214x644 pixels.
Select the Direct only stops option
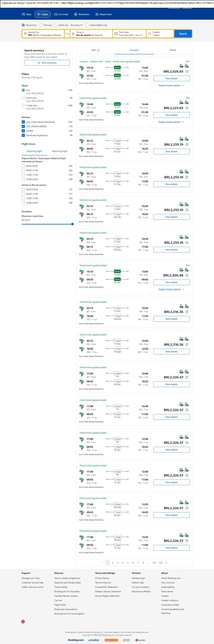[x=23, y=98]
